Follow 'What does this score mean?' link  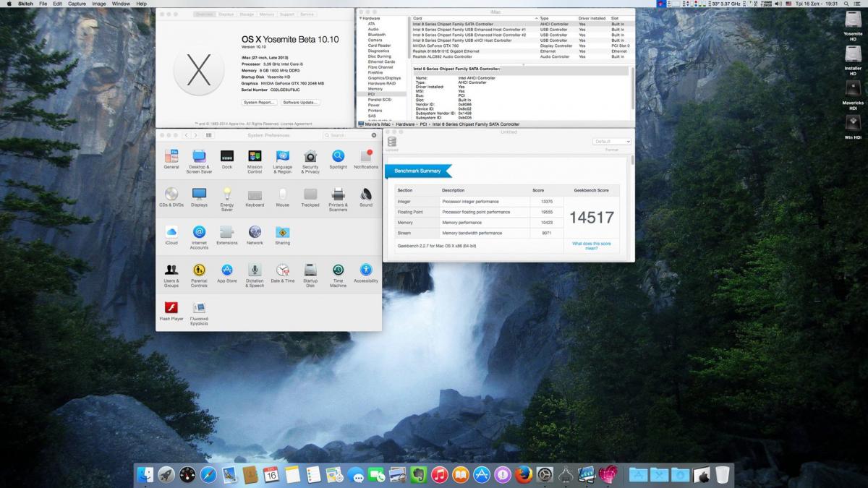(592, 246)
